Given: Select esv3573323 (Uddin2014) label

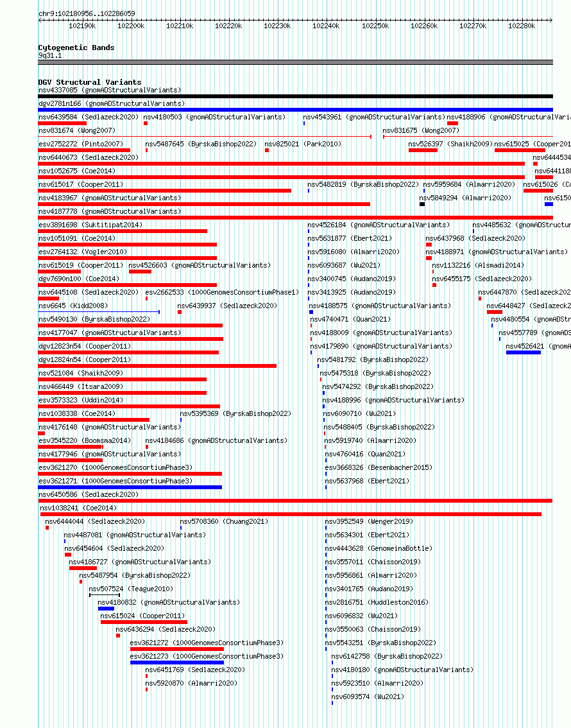Looking at the screenshot, I should pos(81,400).
